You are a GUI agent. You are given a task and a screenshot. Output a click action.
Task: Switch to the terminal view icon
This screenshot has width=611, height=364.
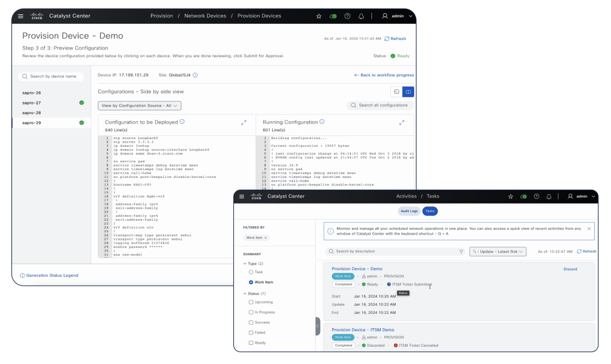[396, 91]
